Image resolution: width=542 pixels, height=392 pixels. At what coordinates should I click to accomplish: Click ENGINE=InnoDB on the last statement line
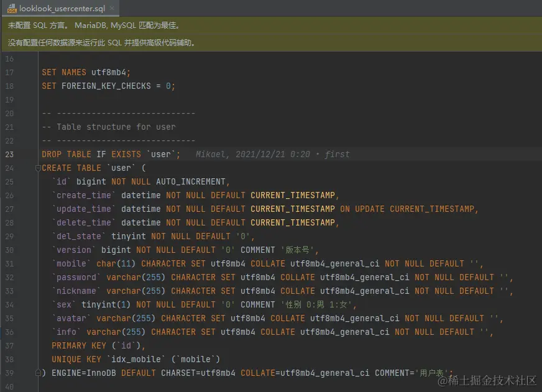(x=84, y=373)
